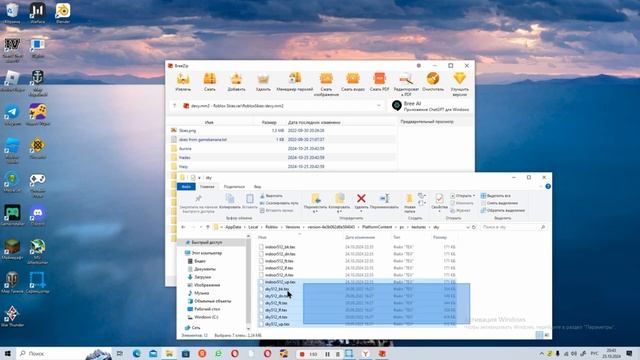Viewport: 640px width, 360px height.
Task: Click the red Delete icon in ribbon
Action: pos(361,198)
